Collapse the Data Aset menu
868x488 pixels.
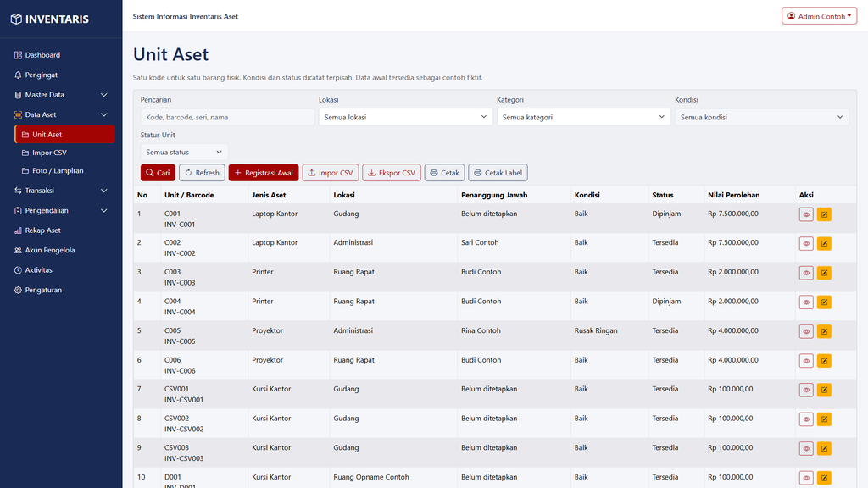[61, 114]
